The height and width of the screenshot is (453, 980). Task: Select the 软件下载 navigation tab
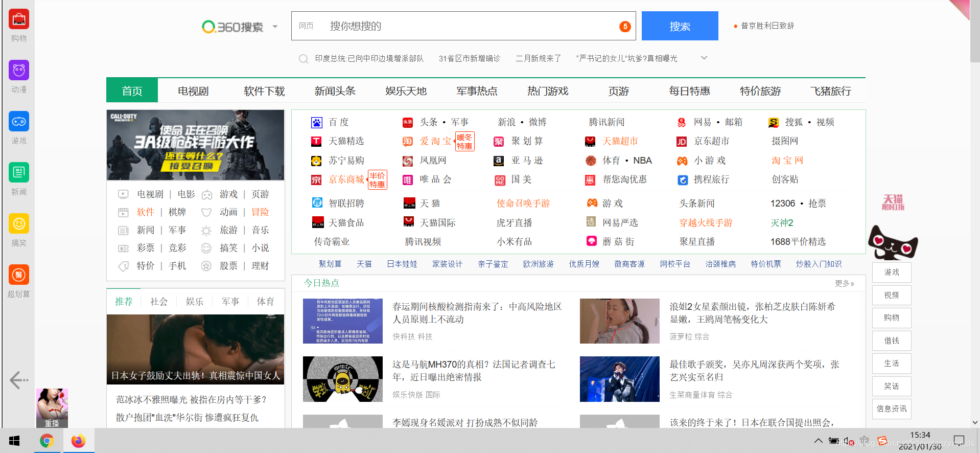tap(264, 91)
